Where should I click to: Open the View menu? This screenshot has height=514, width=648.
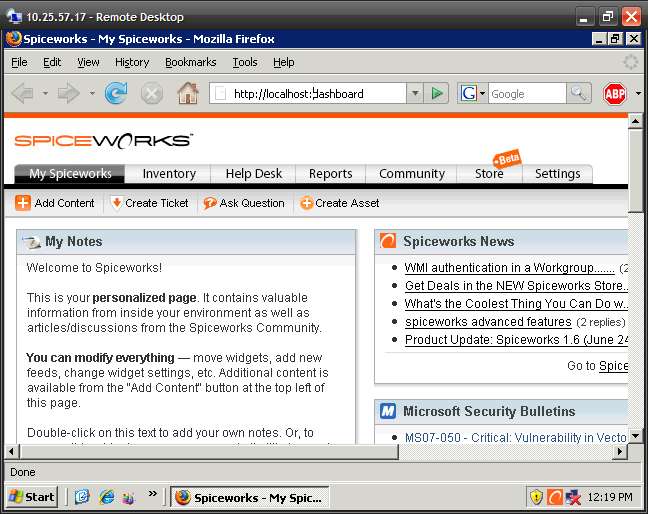tap(88, 62)
